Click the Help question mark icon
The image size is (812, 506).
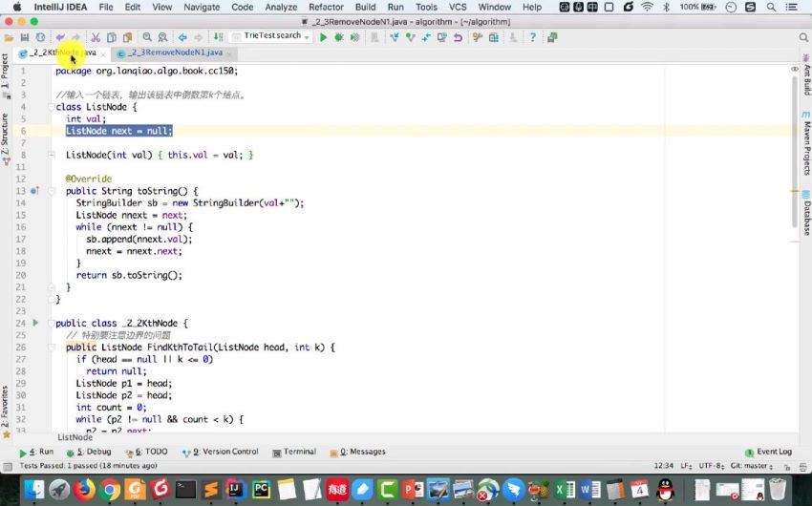pyautogui.click(x=532, y=37)
